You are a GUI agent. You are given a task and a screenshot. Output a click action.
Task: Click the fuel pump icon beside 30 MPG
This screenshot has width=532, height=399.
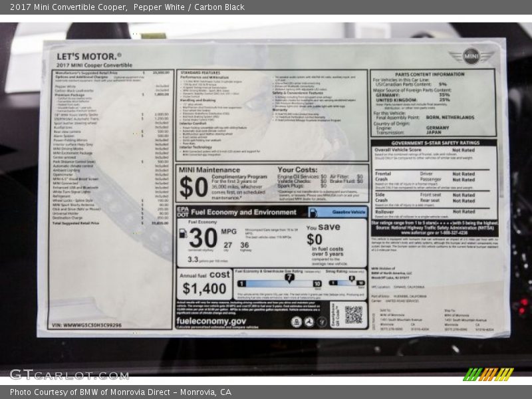[x=183, y=233]
